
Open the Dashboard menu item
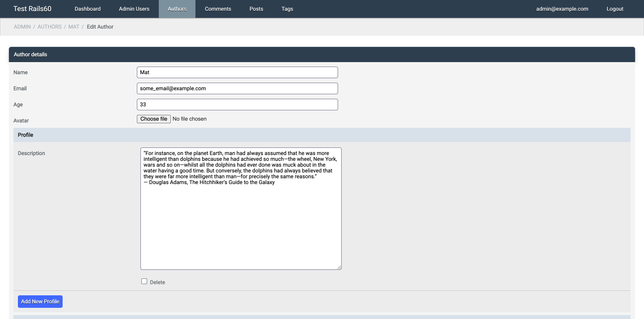(88, 9)
